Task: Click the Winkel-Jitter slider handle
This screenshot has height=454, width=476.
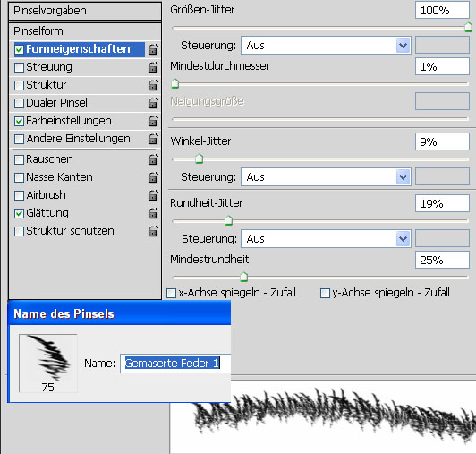Action: coord(199,158)
